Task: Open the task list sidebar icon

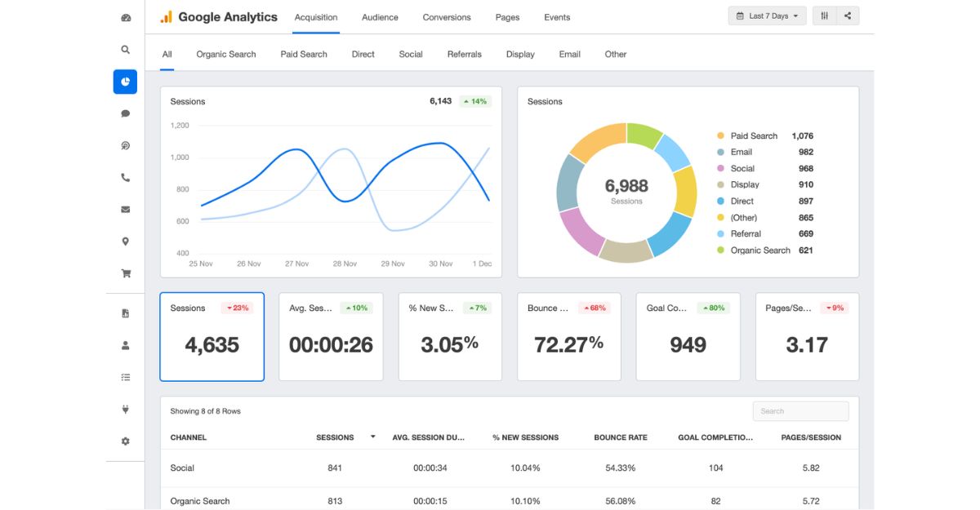Action: pyautogui.click(x=125, y=377)
